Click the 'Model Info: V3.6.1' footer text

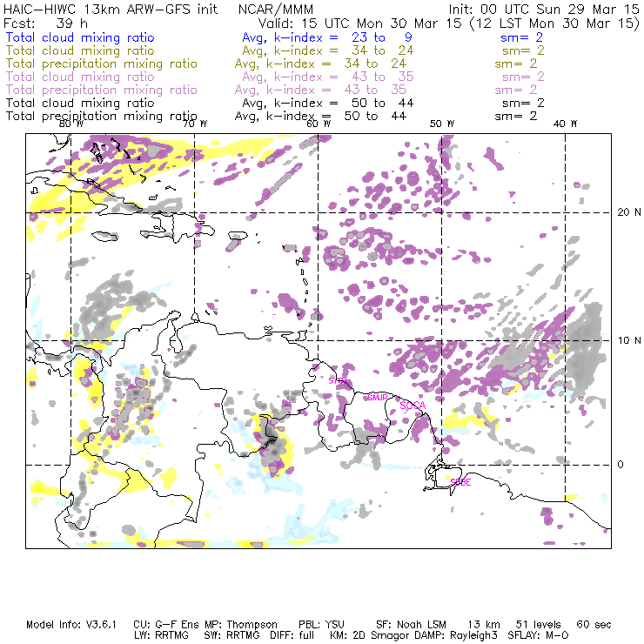click(71, 625)
